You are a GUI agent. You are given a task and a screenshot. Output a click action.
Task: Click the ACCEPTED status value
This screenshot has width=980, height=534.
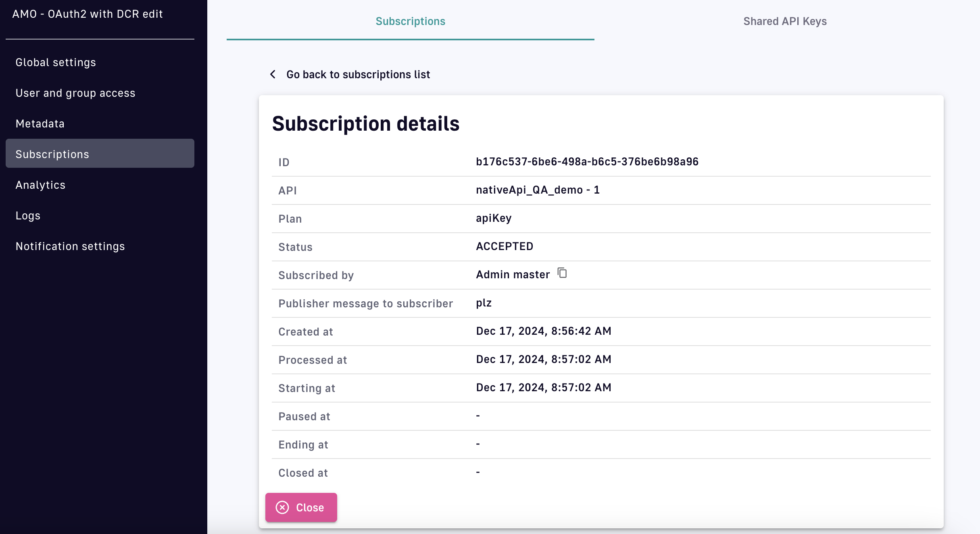pyautogui.click(x=505, y=246)
